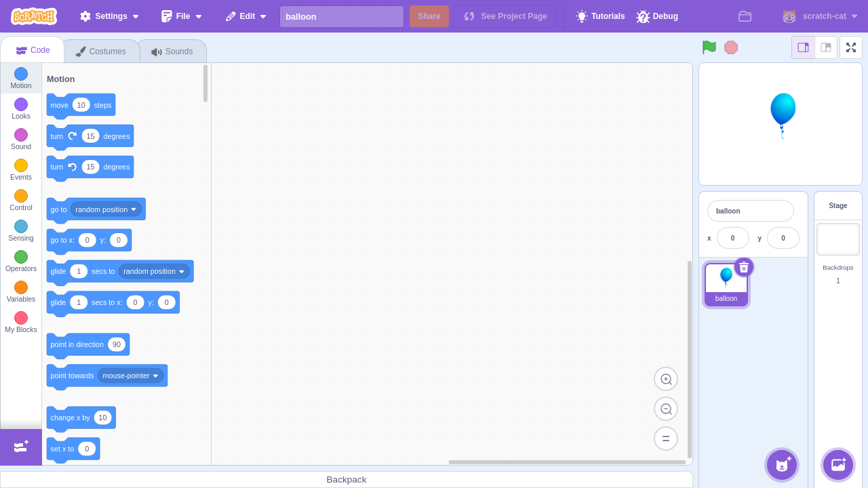This screenshot has height=488, width=868.
Task: Enter full screen stage mode
Action: click(851, 47)
